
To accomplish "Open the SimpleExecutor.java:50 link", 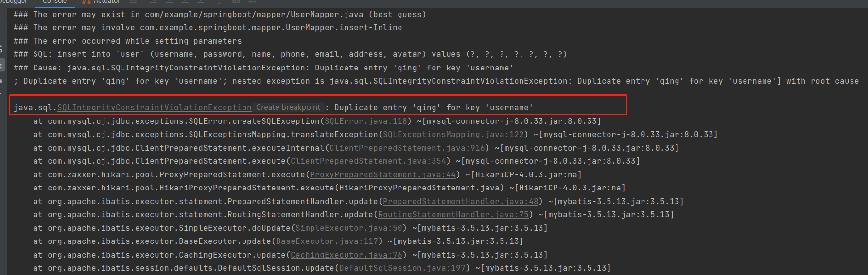I will [348, 228].
